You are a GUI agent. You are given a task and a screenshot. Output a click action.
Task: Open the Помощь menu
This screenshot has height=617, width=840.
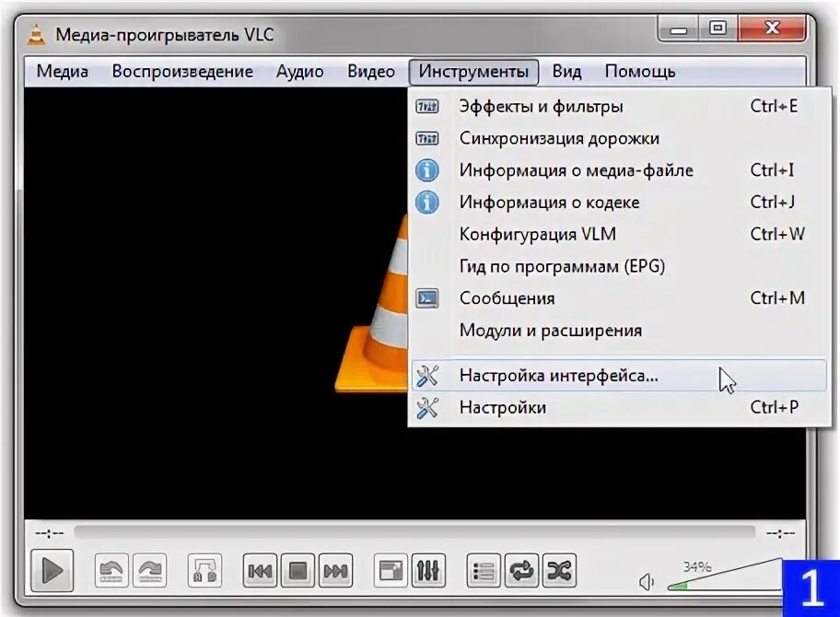pos(639,71)
